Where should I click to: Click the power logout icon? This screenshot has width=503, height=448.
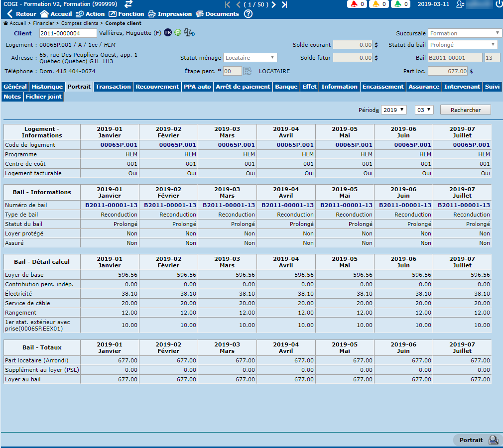pos(499,4)
